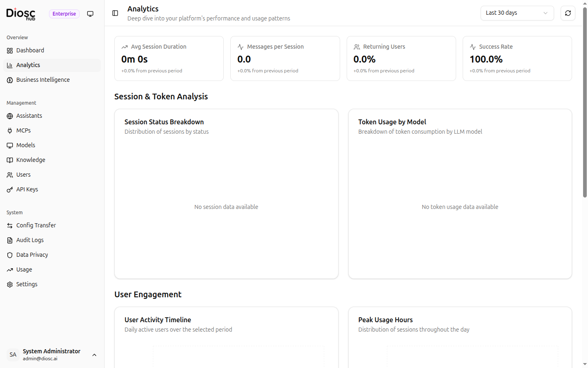Click the scrollbar down arrow
The height and width of the screenshot is (368, 588).
(x=585, y=364)
